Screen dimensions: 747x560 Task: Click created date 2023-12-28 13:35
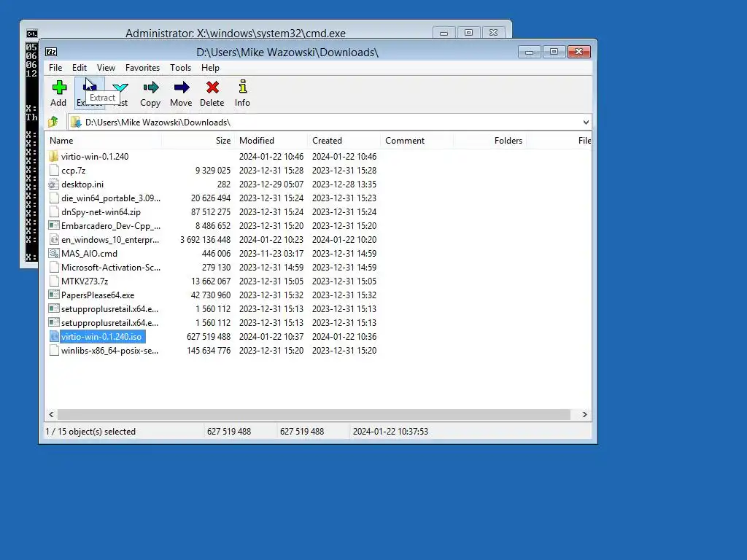click(344, 184)
